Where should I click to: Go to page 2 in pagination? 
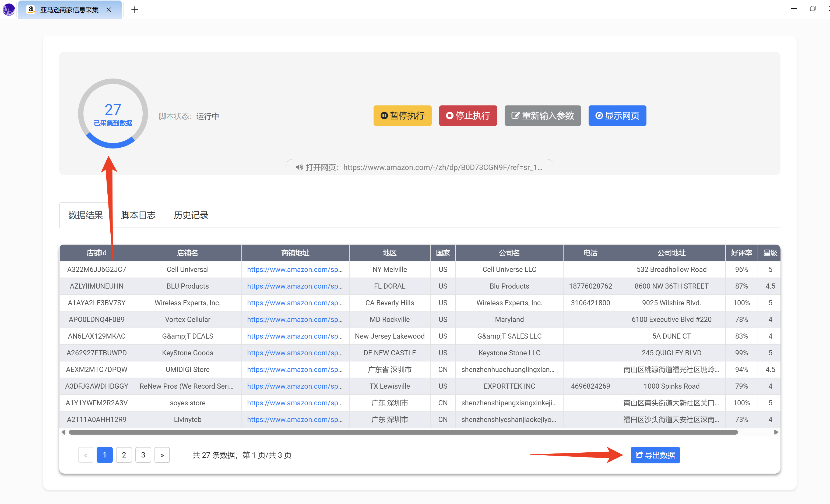[124, 455]
